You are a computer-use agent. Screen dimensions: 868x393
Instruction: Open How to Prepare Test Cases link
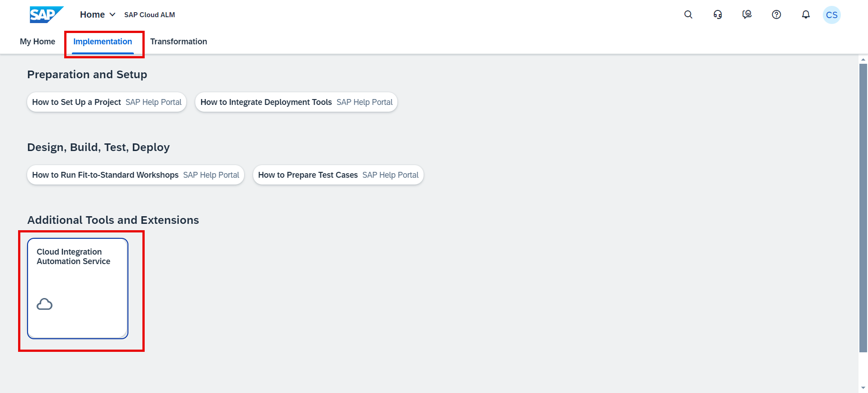point(338,175)
